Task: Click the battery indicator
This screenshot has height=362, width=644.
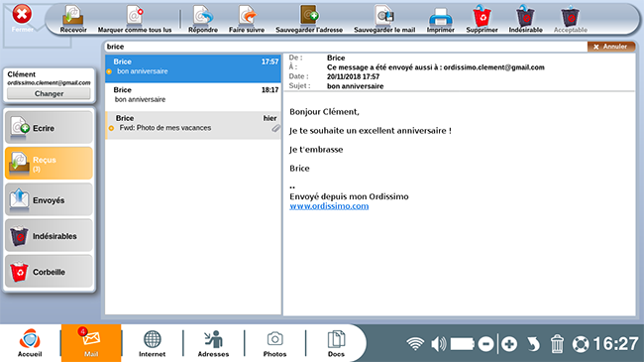Action: point(463,344)
